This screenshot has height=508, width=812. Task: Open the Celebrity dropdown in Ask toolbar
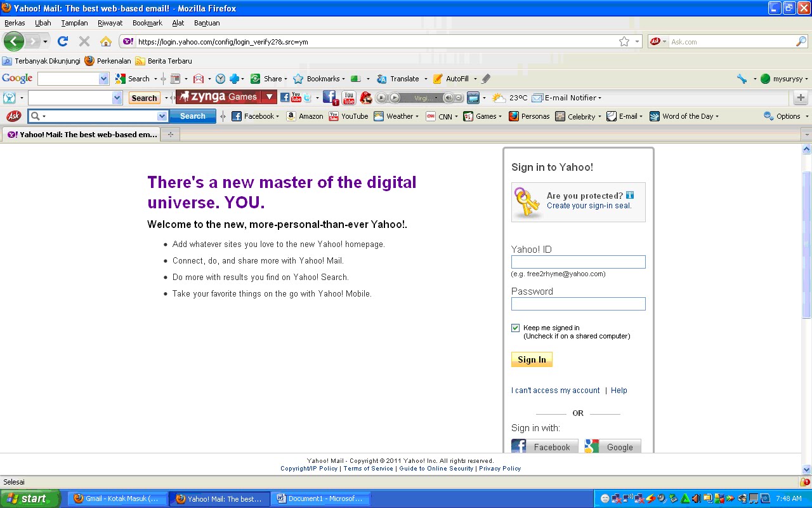599,116
